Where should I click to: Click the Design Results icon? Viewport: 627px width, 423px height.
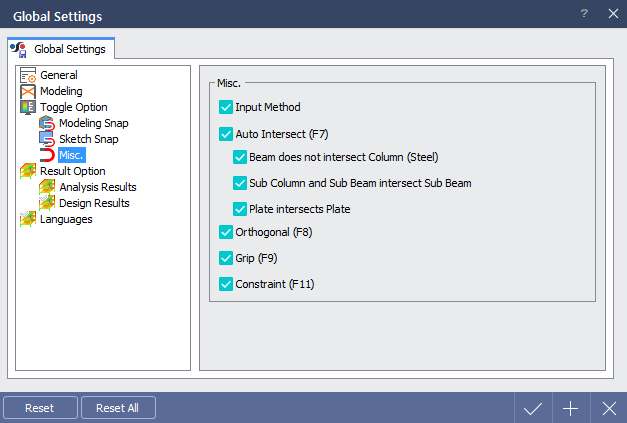[x=47, y=203]
